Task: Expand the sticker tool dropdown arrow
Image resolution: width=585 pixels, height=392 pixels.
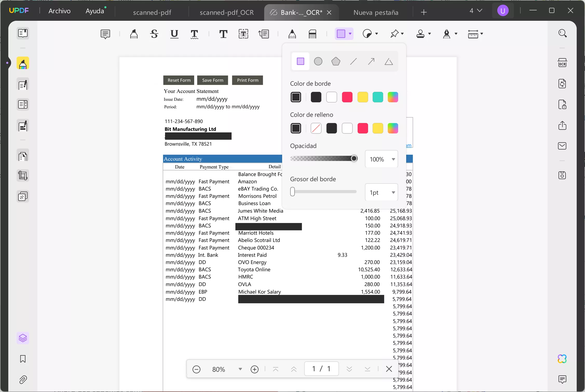Action: tap(377, 34)
